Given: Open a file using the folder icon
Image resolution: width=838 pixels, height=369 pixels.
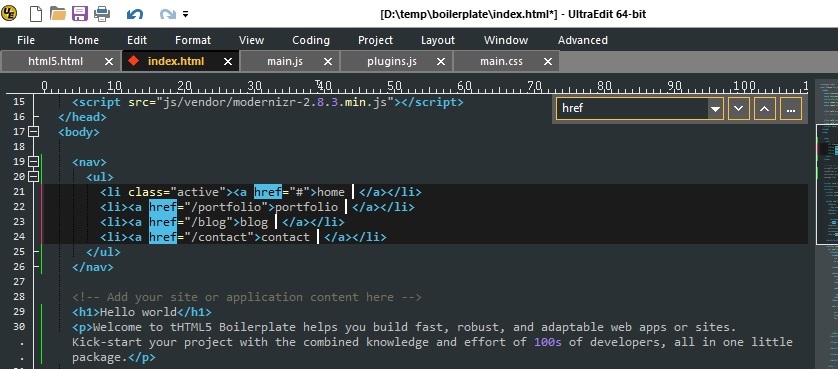Looking at the screenshot, I should [x=58, y=13].
